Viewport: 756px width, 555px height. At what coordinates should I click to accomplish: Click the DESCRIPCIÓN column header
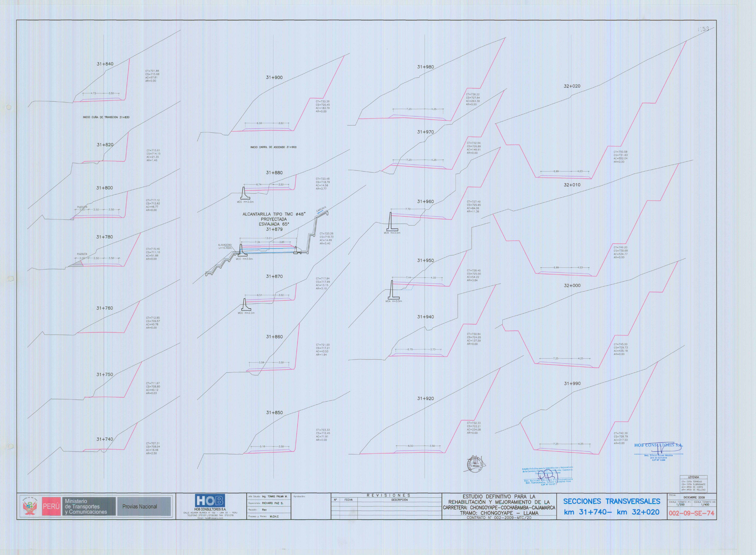pyautogui.click(x=399, y=500)
